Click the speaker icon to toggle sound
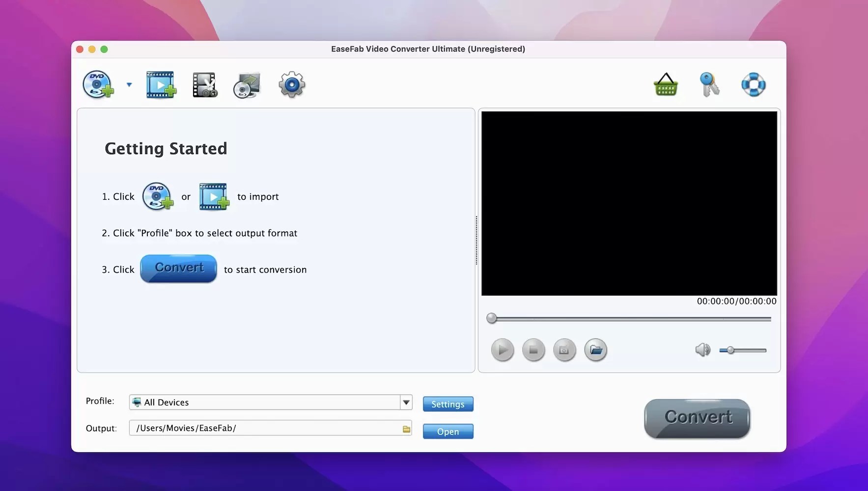868x491 pixels. tap(702, 350)
